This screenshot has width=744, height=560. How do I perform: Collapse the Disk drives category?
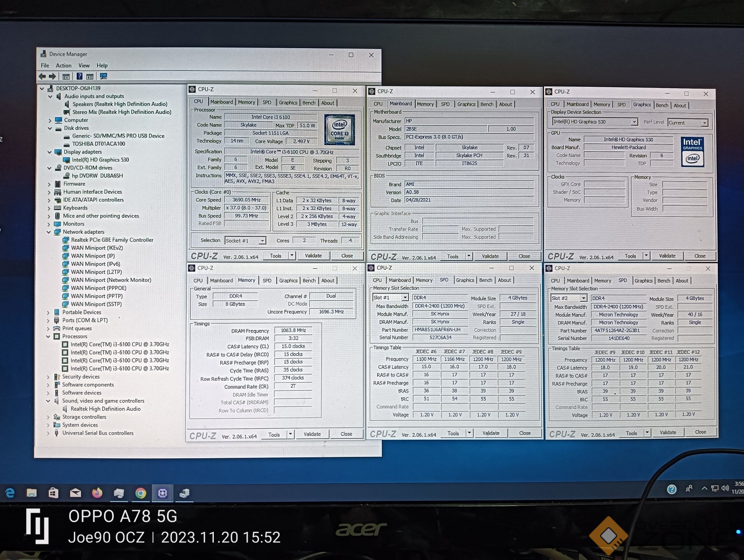click(49, 128)
